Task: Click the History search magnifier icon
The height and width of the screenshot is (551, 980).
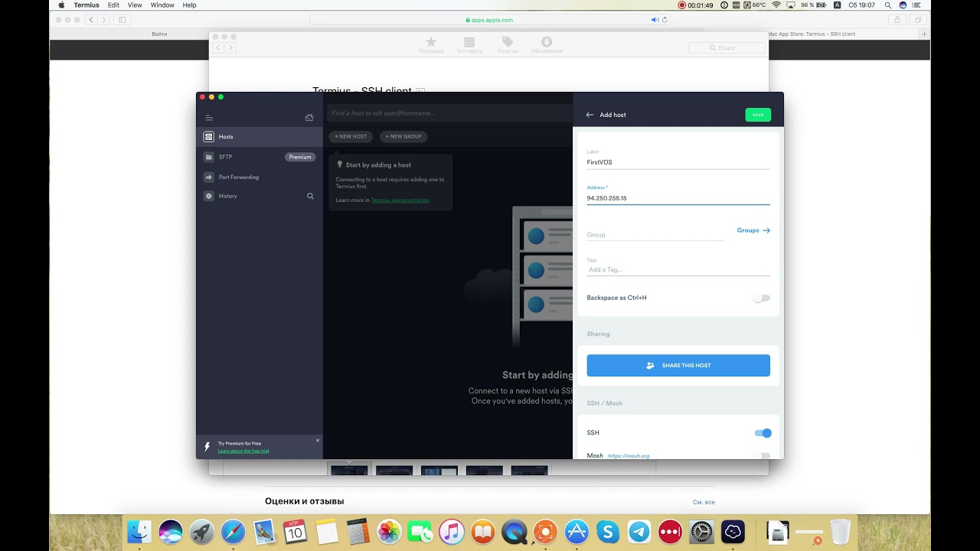Action: tap(310, 196)
